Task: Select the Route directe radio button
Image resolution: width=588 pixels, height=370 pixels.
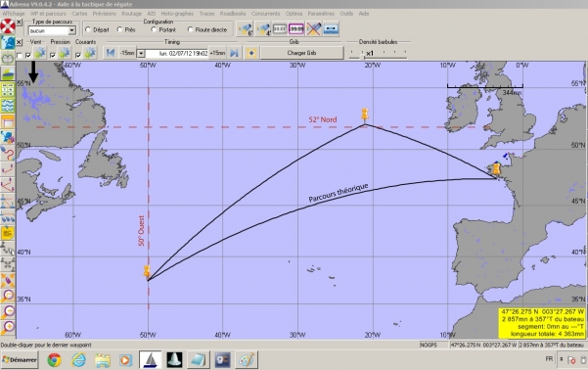Action: (190, 29)
